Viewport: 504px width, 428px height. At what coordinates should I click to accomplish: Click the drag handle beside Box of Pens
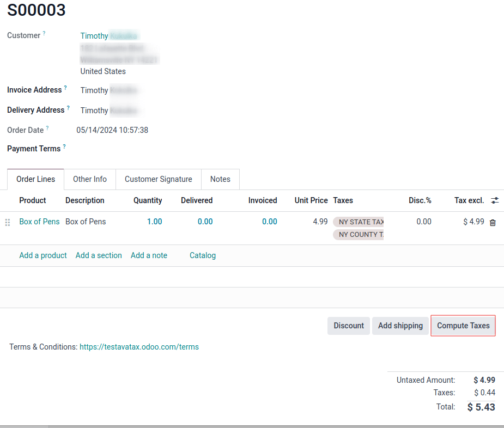click(x=7, y=222)
